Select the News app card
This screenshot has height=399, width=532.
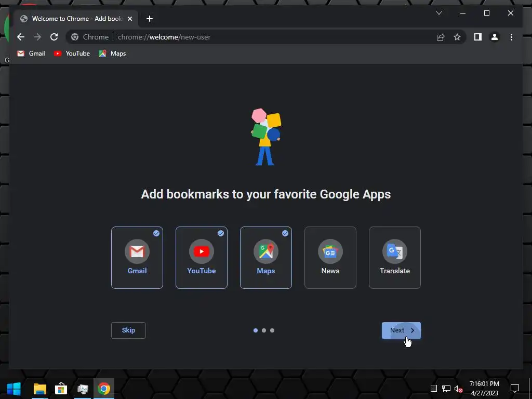[330, 258]
